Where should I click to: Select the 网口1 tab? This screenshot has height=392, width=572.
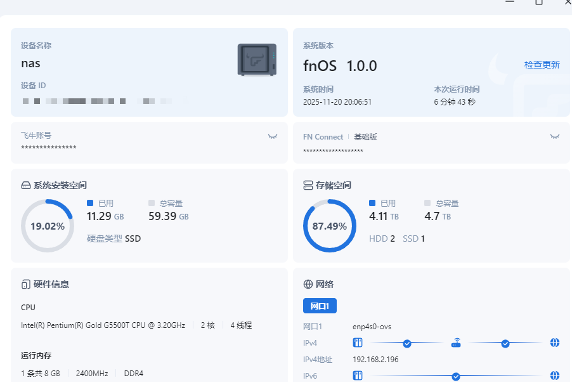tap(320, 306)
